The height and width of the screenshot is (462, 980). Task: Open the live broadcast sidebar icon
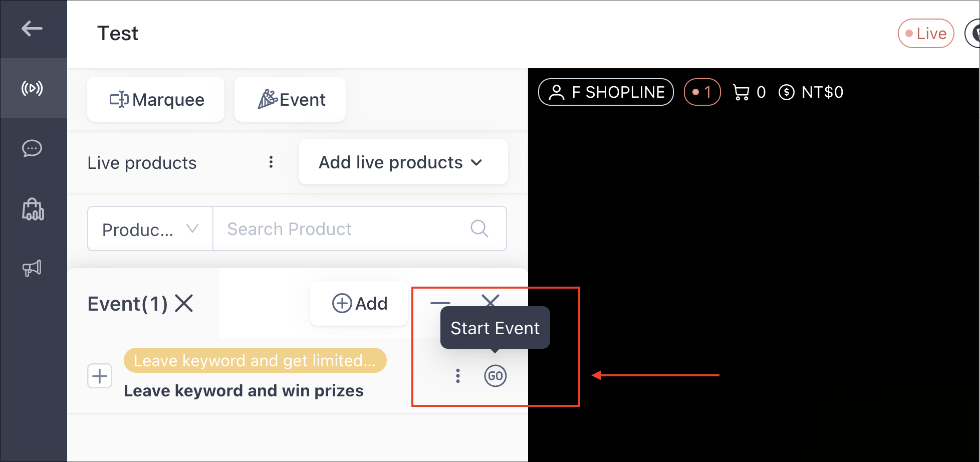pos(32,89)
